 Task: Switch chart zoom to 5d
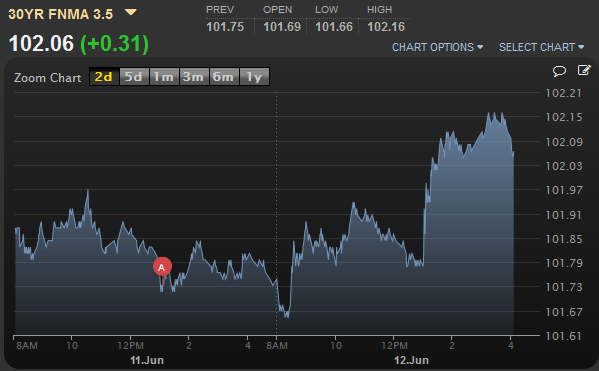click(134, 77)
